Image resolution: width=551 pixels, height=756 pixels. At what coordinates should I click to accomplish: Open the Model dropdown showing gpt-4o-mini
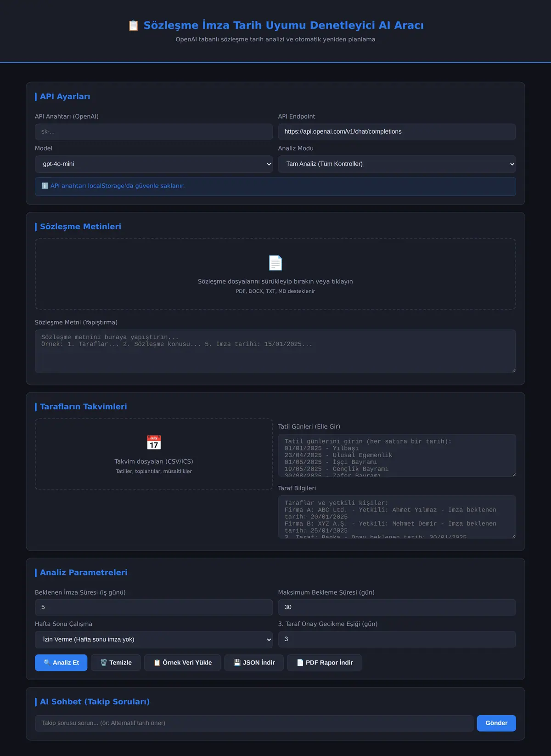click(x=154, y=164)
